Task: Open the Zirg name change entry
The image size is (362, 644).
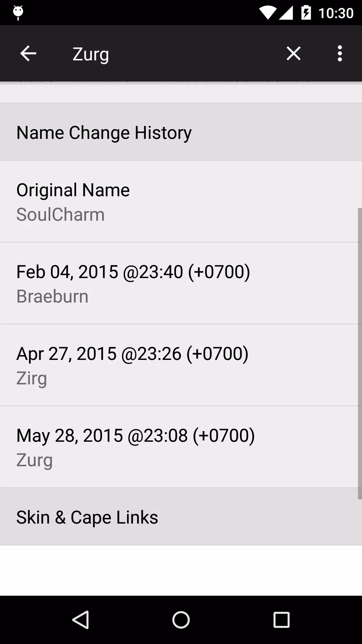Action: tap(181, 365)
